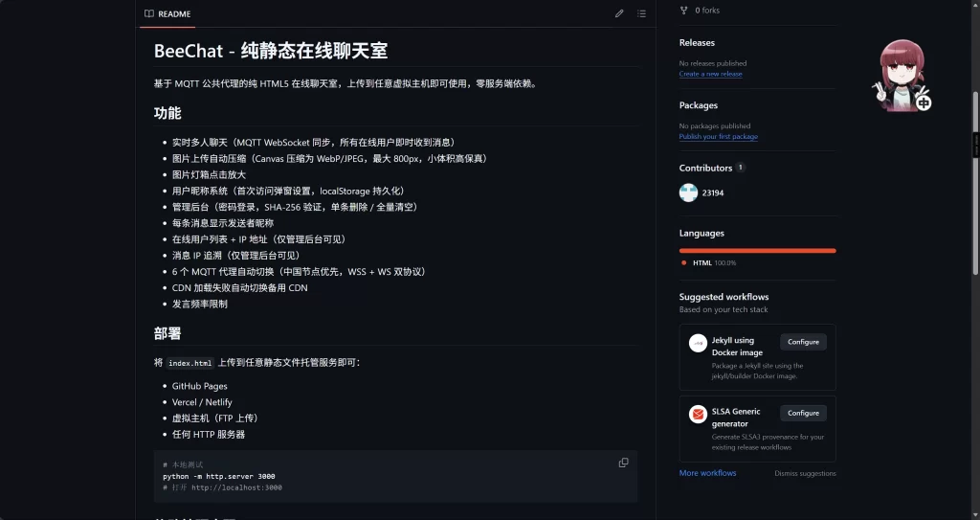
Task: Click the Languages heading
Action: [x=702, y=233]
